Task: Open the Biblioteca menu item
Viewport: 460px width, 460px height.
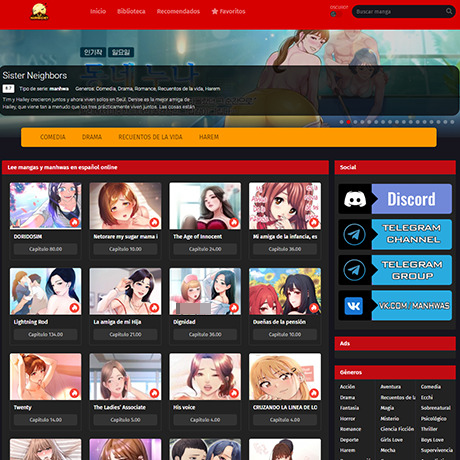Action: [131, 11]
